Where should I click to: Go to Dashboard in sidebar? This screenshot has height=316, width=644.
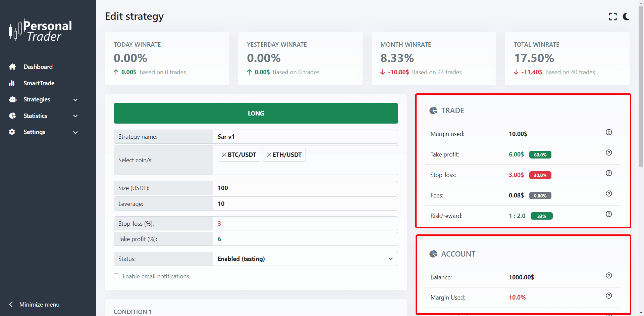38,67
